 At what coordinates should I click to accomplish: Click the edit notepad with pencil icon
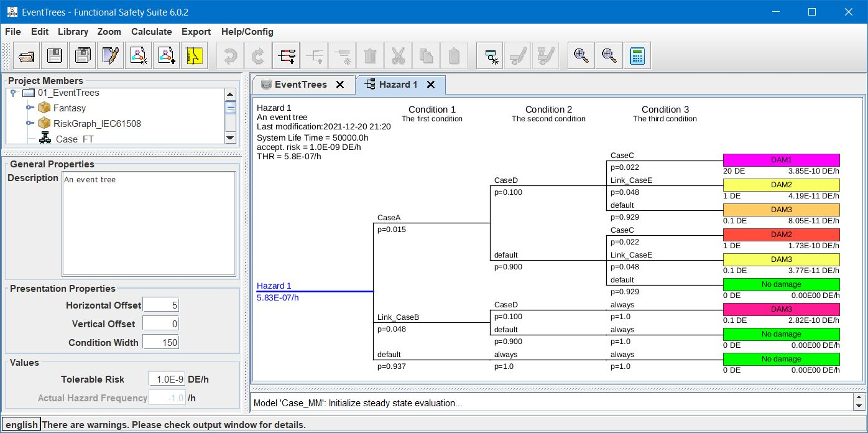coord(111,56)
